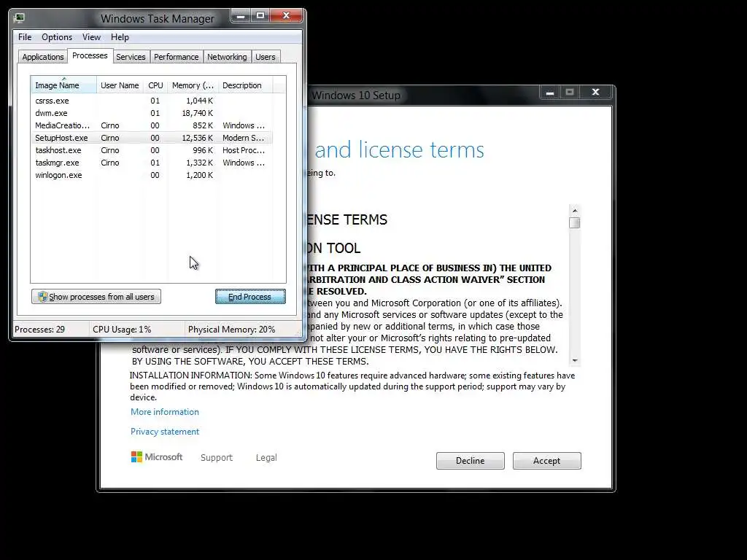Viewport: 747px width, 560px height.
Task: Click the 12,536 K memory value
Action: click(197, 138)
